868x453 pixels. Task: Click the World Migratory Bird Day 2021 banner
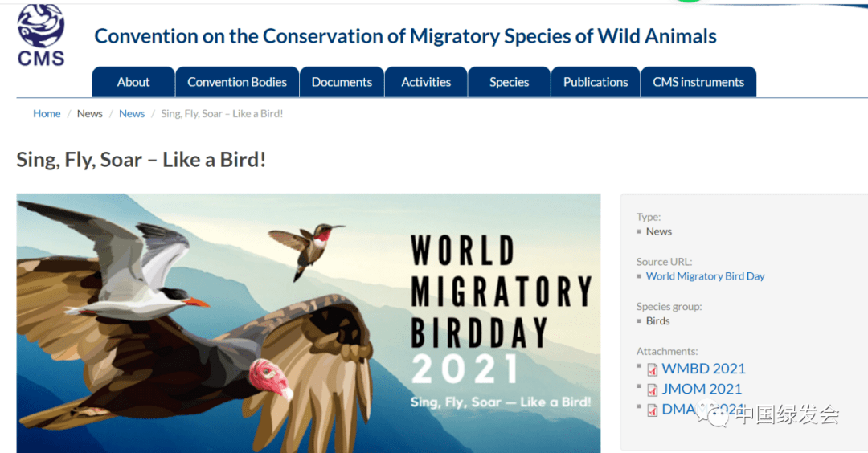pos(309,323)
